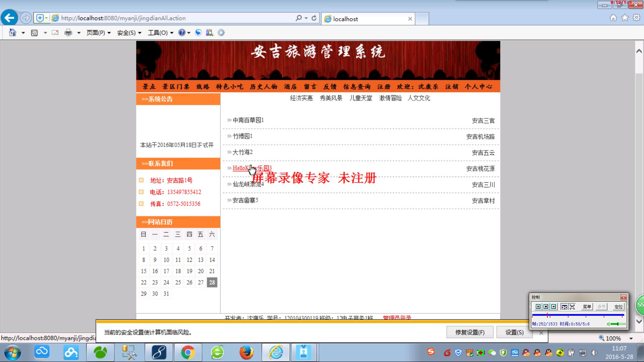Open 特色小吃 in the nav bar
The width and height of the screenshot is (644, 362).
tap(229, 87)
